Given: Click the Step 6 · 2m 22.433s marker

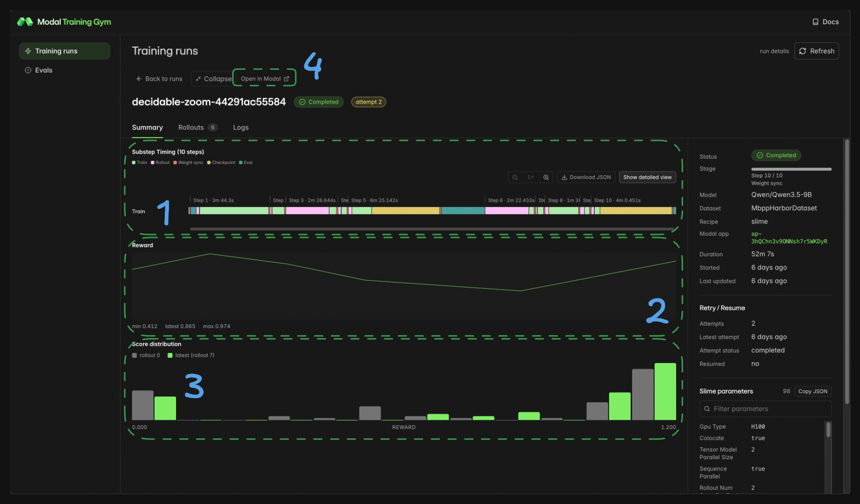Looking at the screenshot, I should (511, 201).
